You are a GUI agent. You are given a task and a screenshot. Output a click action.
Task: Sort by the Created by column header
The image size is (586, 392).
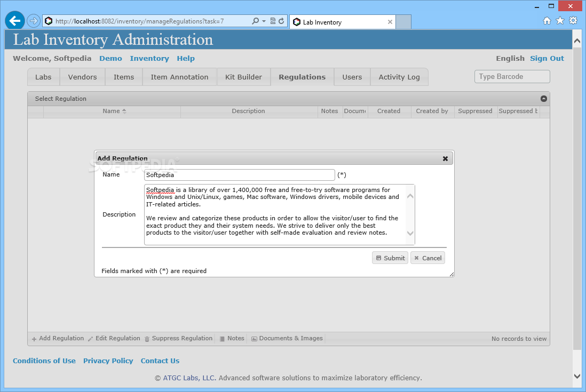click(432, 111)
